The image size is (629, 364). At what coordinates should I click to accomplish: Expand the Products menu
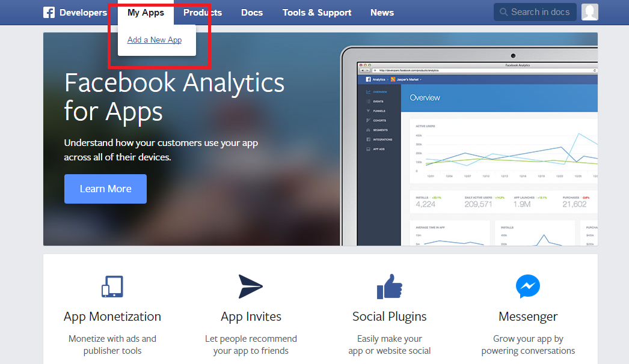(203, 13)
